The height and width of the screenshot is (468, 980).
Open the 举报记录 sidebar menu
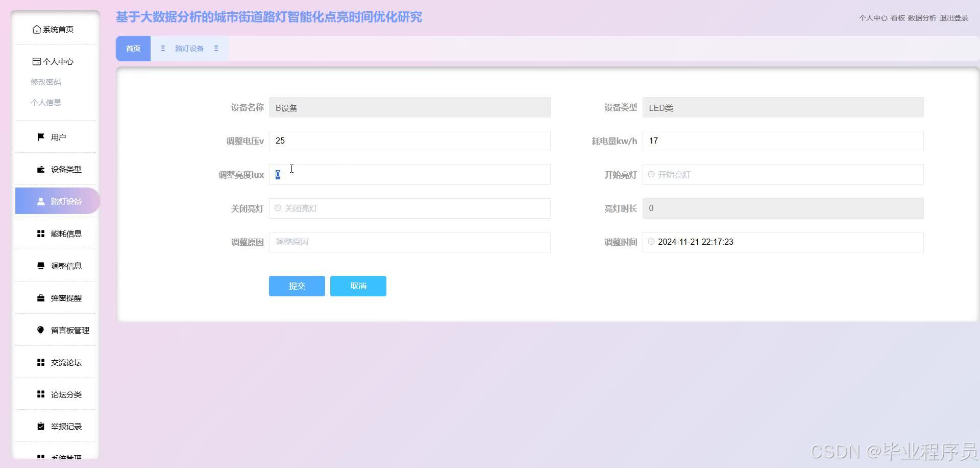tap(55, 426)
